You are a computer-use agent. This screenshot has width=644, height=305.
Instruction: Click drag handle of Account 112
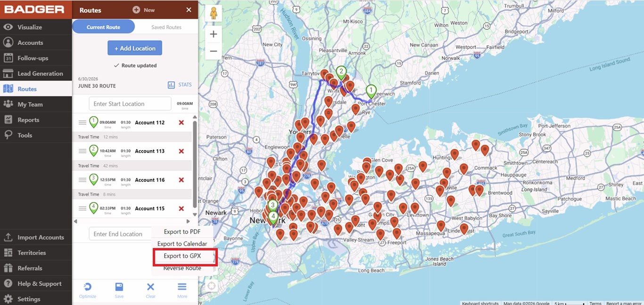point(83,122)
